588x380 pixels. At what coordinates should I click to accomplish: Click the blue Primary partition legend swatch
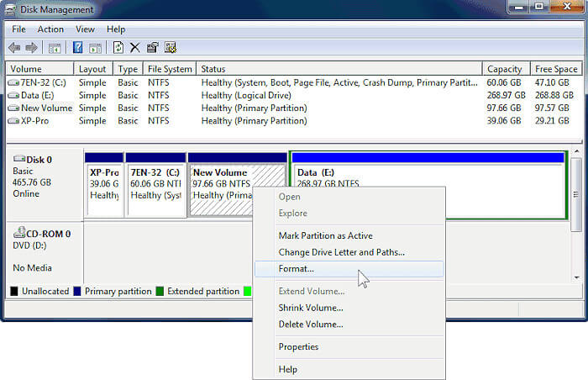pyautogui.click(x=77, y=292)
